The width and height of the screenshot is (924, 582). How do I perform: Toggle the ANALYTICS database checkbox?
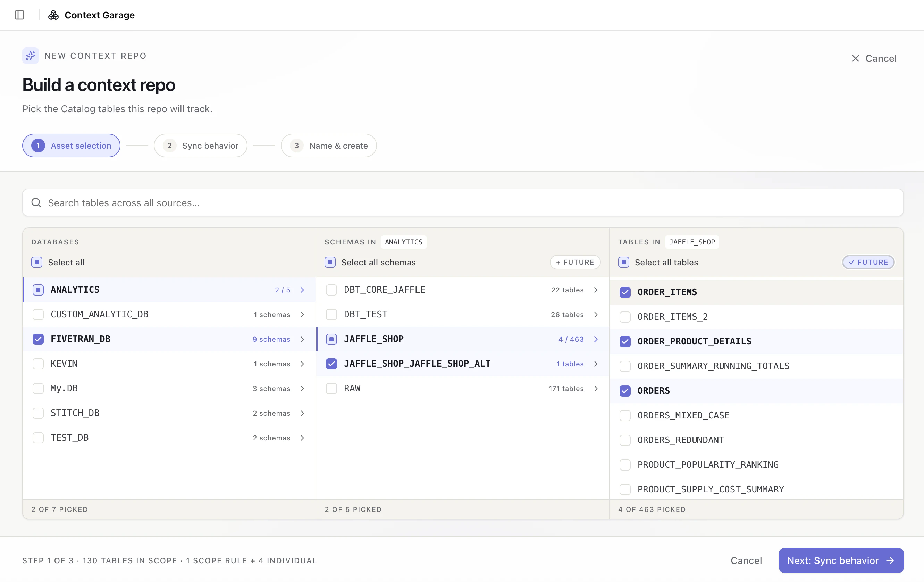point(38,290)
